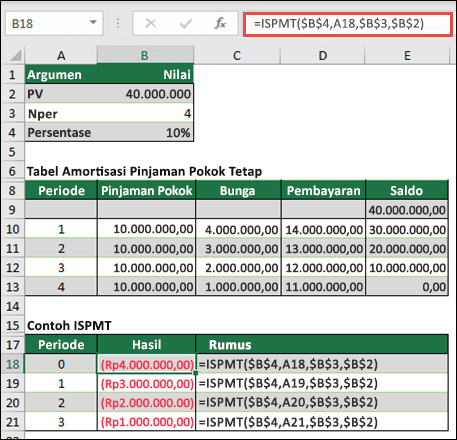The image size is (457, 440).
Task: Select row 10 header
Action: pos(13,229)
